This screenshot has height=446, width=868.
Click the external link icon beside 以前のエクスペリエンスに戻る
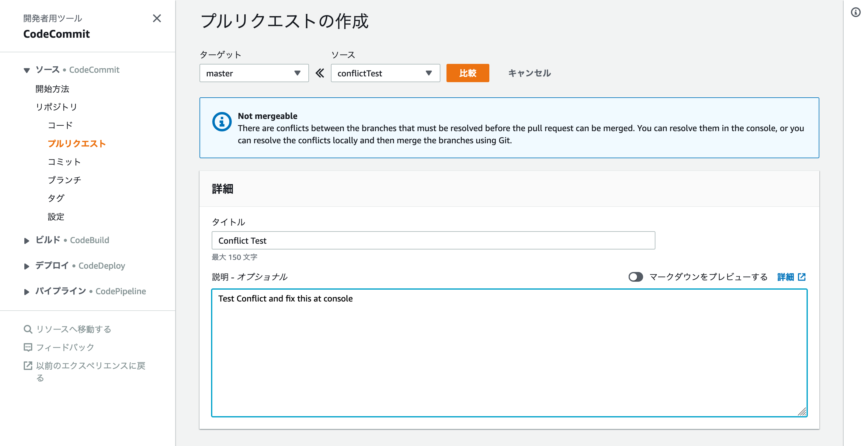[28, 365]
